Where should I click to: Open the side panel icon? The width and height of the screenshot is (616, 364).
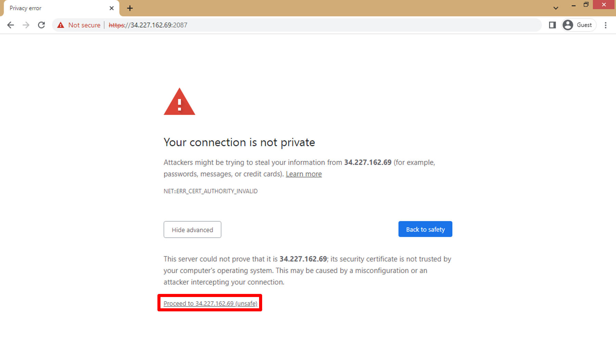(x=552, y=25)
